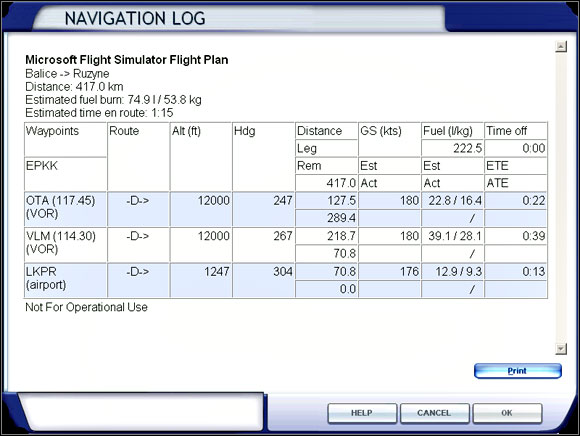Click the 0.0 remaining distance cell
The width and height of the screenshot is (580, 436).
tap(326, 289)
